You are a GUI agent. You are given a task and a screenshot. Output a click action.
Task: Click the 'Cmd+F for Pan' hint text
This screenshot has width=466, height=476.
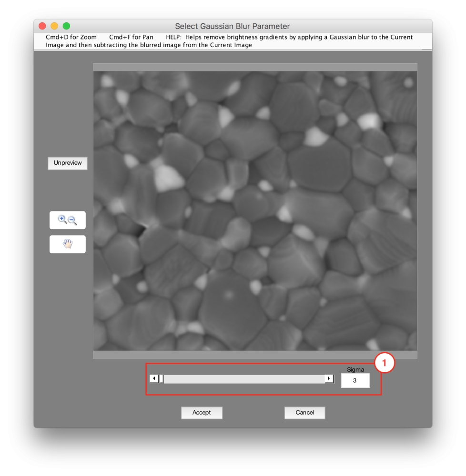click(131, 37)
